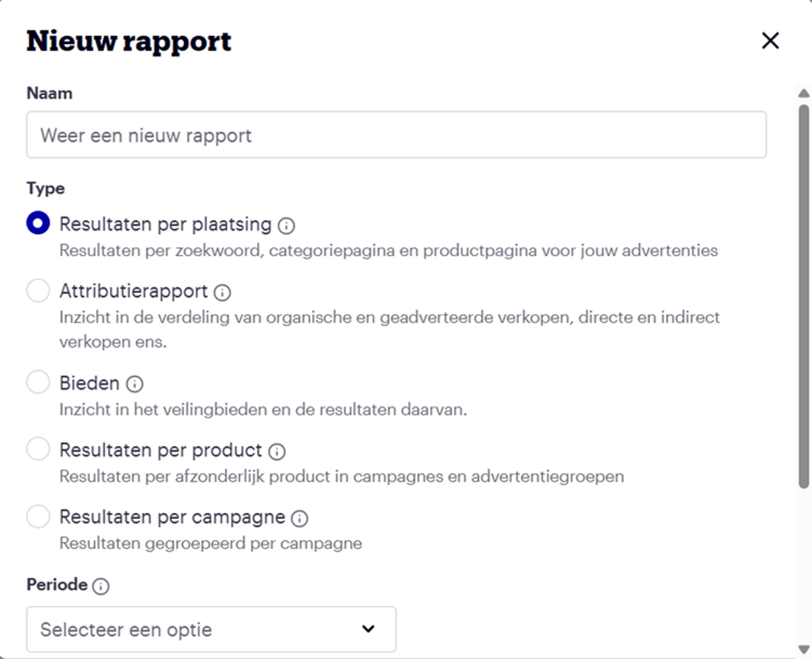Click the 'Inzicht in het veilingbieden' description text
The height and width of the screenshot is (659, 812).
tap(263, 409)
